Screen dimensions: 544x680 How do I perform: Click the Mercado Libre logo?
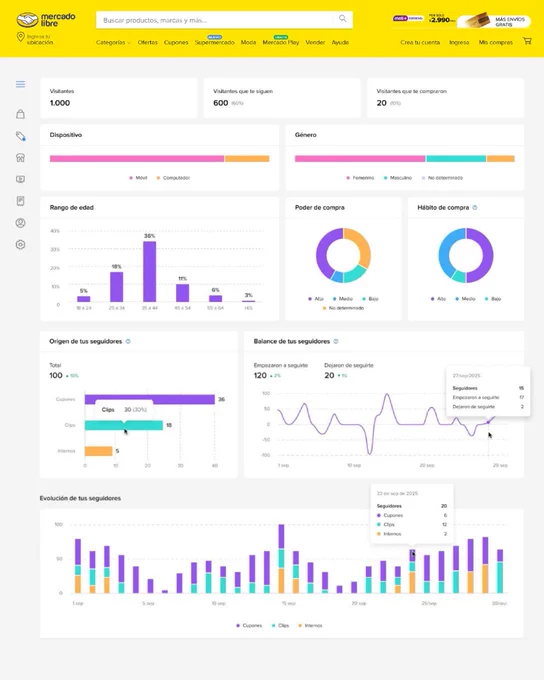[46, 20]
